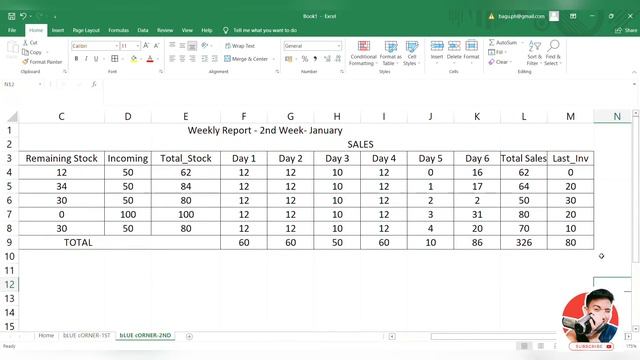Image resolution: width=640 pixels, height=360 pixels.
Task: Expand the font name dropdown
Action: (x=116, y=46)
